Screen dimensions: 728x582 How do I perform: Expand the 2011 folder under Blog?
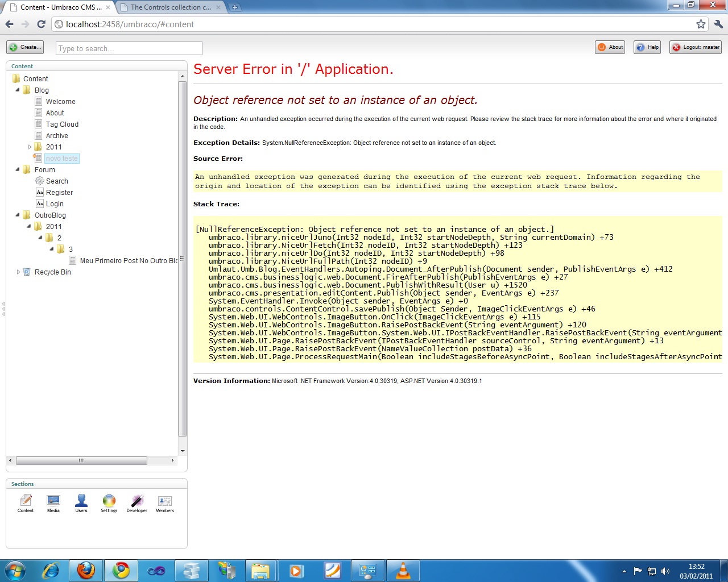click(x=30, y=147)
